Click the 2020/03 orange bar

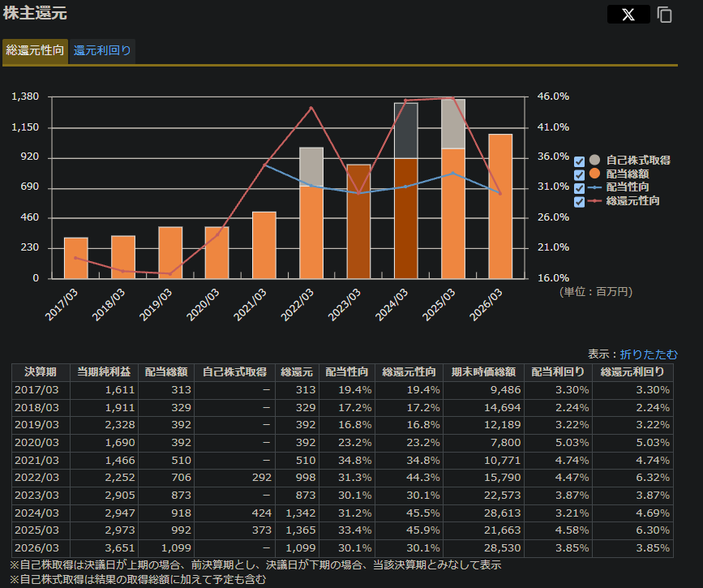(217, 253)
